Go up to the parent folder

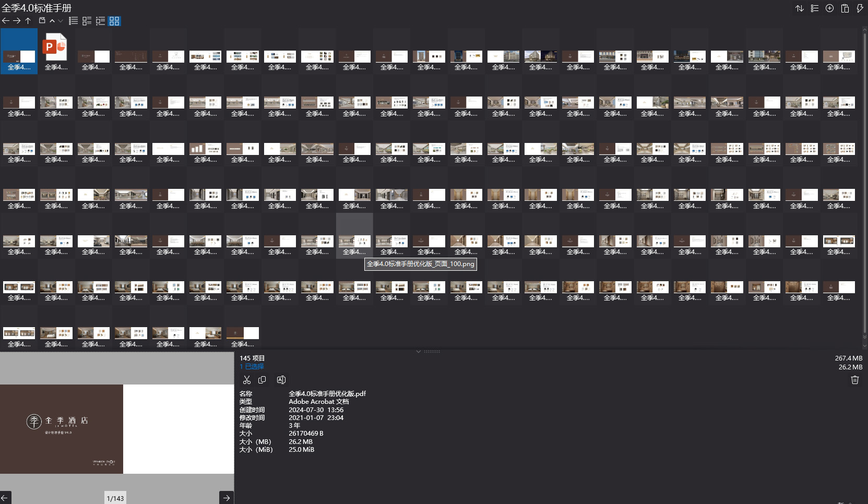pyautogui.click(x=28, y=21)
